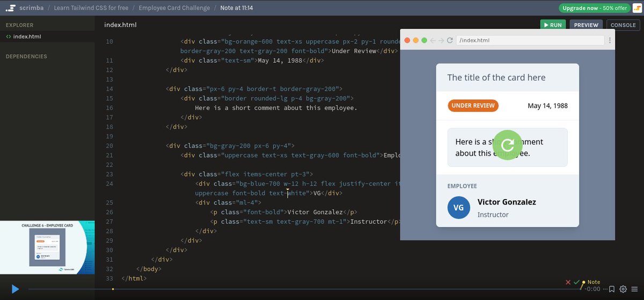The height and width of the screenshot is (300, 644).
Task: Click the green checkmark save note icon
Action: (576, 282)
